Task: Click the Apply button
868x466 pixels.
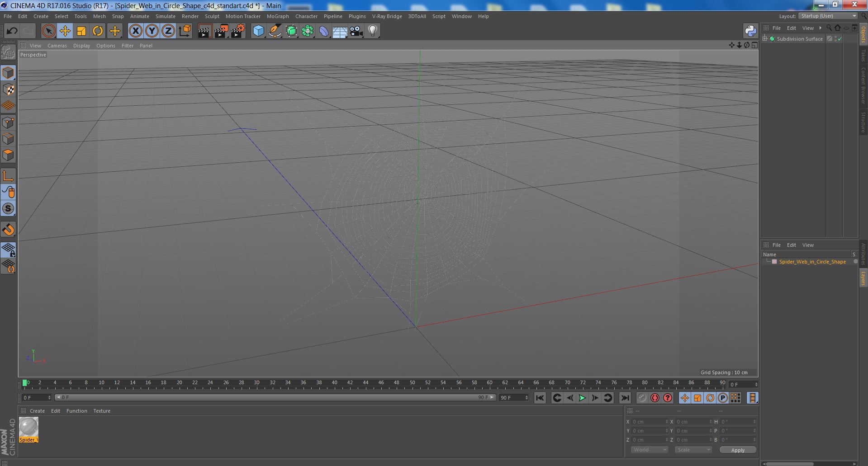Action: [x=738, y=450]
